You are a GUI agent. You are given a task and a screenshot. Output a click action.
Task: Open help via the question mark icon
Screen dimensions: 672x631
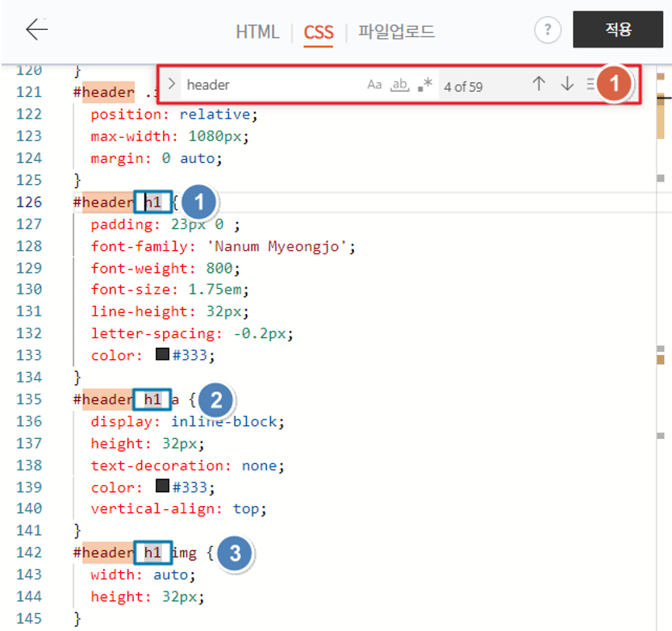tap(548, 30)
